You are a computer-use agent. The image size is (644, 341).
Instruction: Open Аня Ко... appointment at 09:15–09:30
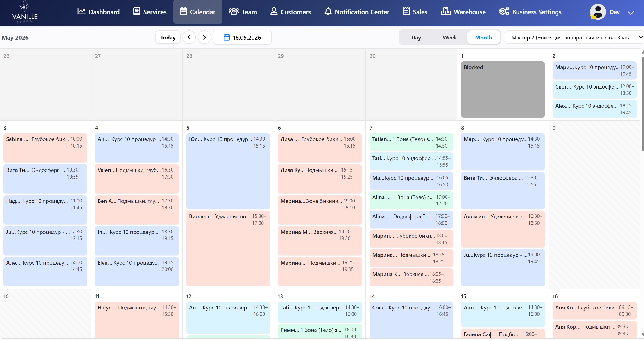point(594,311)
